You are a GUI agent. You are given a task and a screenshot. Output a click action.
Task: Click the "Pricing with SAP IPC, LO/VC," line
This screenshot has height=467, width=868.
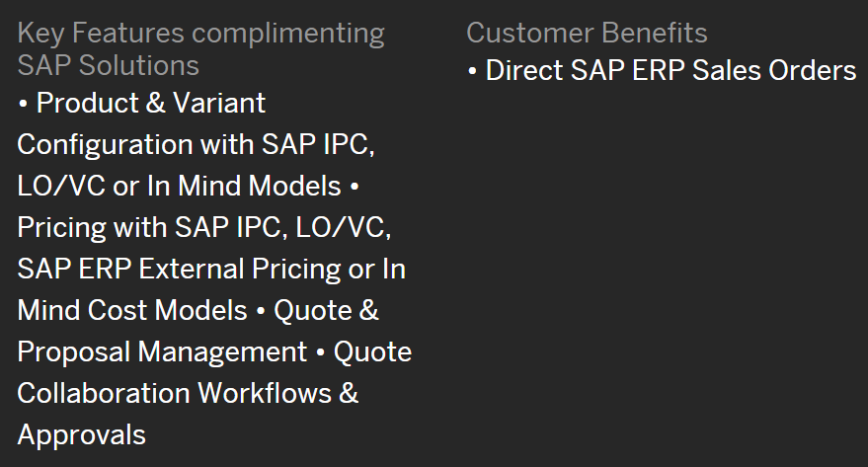[x=204, y=227]
